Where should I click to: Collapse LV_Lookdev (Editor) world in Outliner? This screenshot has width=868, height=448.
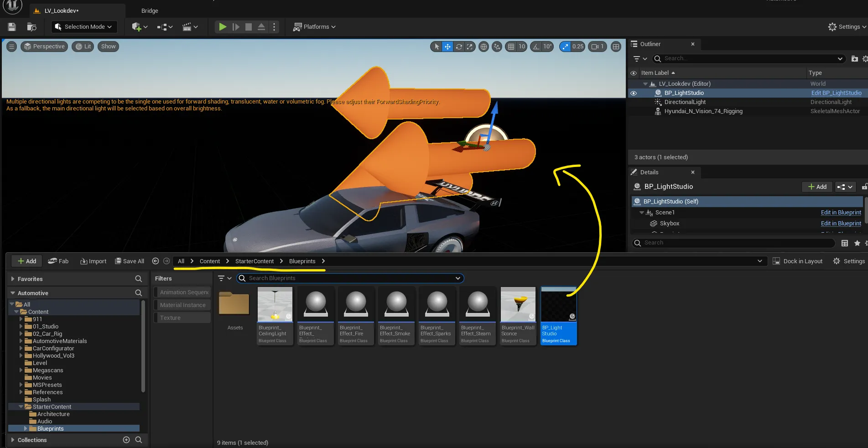(645, 84)
